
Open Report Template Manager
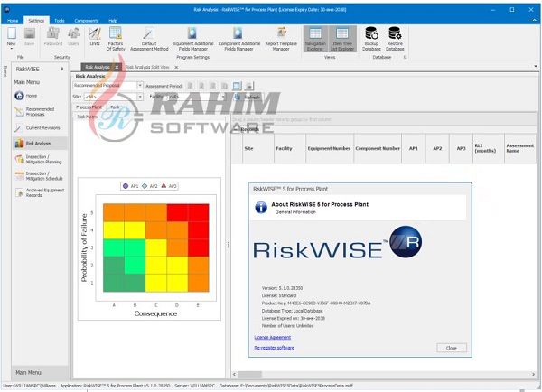pyautogui.click(x=281, y=39)
